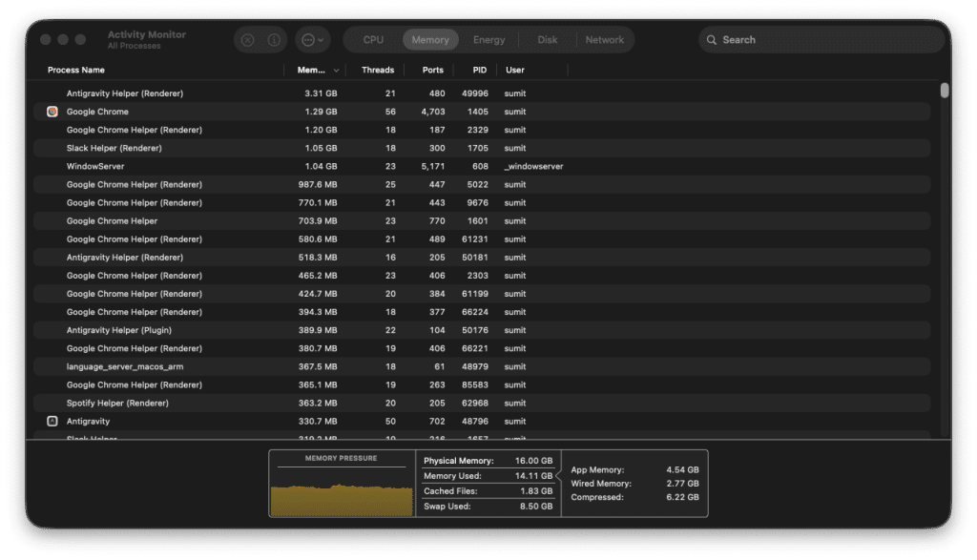Viewport: 977px width, 560px height.
Task: Sort by Threads column header
Action: click(378, 70)
